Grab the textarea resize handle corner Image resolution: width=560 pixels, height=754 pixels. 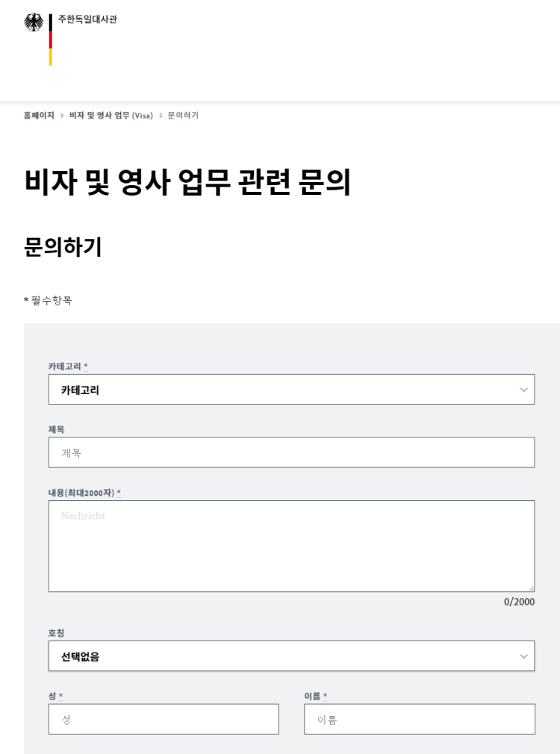[x=531, y=588]
